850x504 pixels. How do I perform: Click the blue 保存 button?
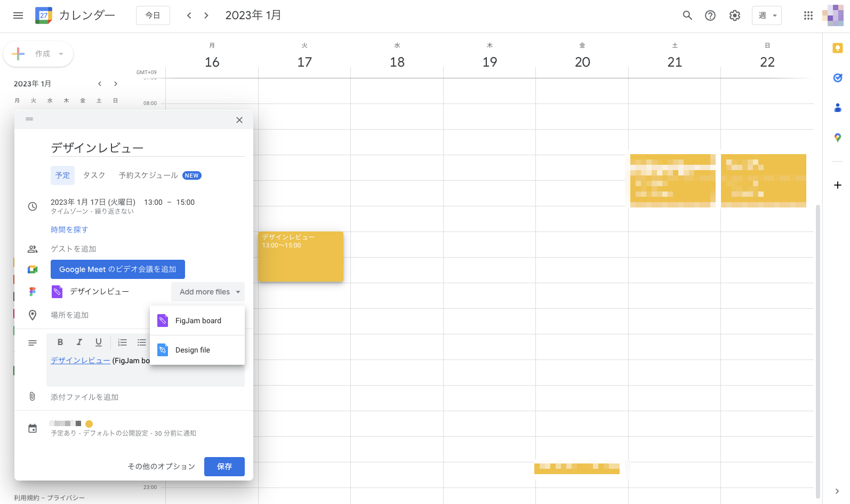(x=224, y=467)
